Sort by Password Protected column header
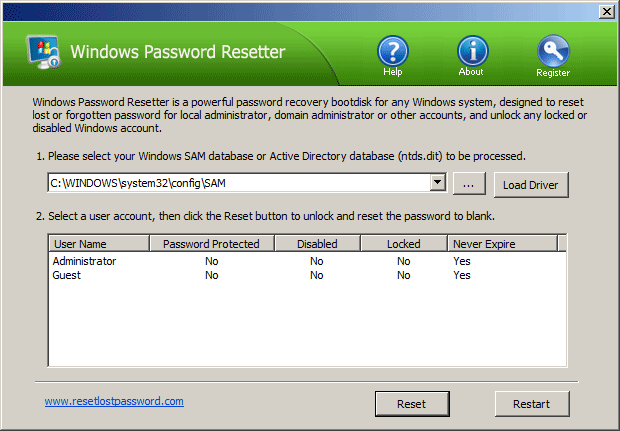The height and width of the screenshot is (431, 620). (212, 244)
